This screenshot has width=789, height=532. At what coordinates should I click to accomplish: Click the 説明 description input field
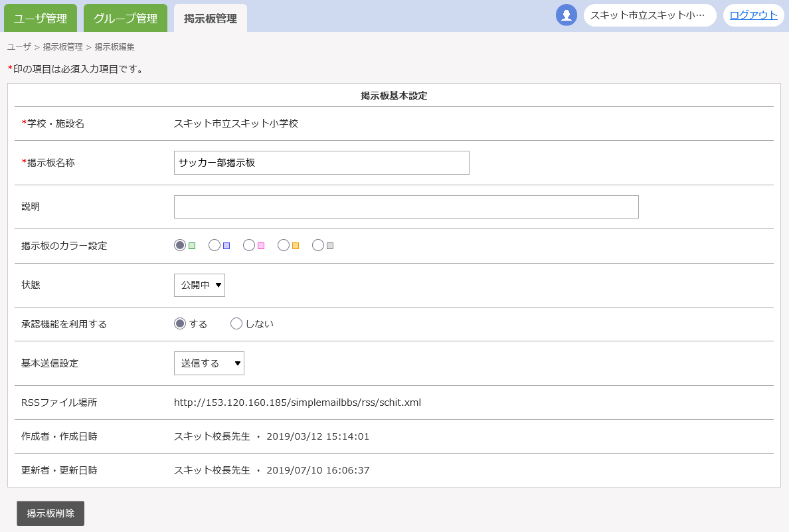[406, 207]
